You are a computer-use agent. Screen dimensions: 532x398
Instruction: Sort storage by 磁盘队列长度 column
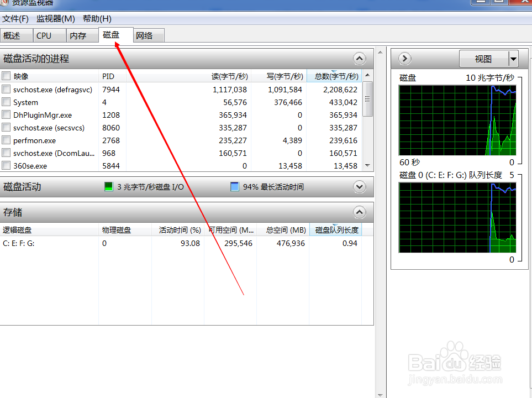tap(336, 230)
